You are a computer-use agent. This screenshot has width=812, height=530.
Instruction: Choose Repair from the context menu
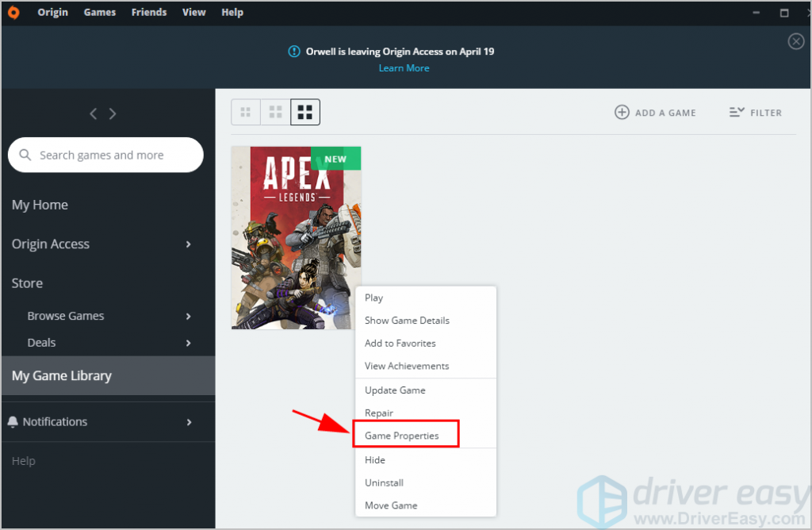379,413
